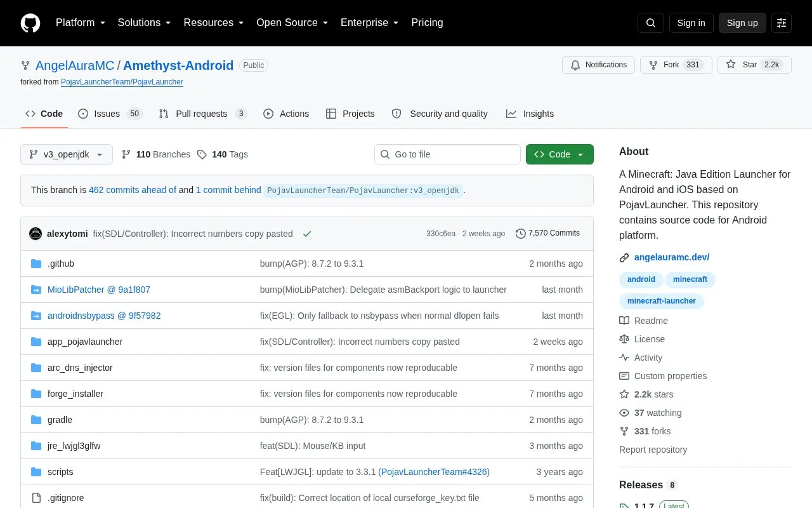The image size is (812, 508).
Task: Click the .github folder icon
Action: [x=36, y=264]
